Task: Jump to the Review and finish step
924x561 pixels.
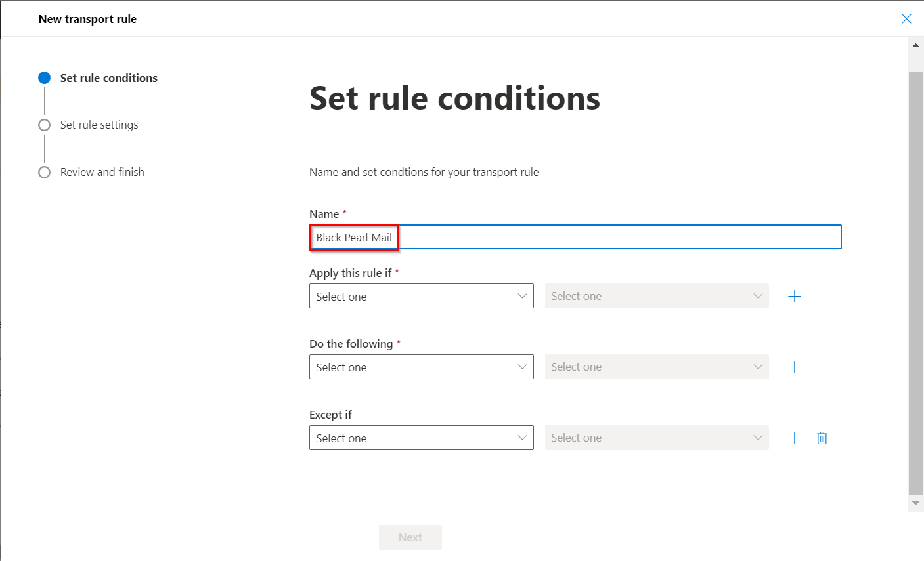Action: tap(102, 172)
